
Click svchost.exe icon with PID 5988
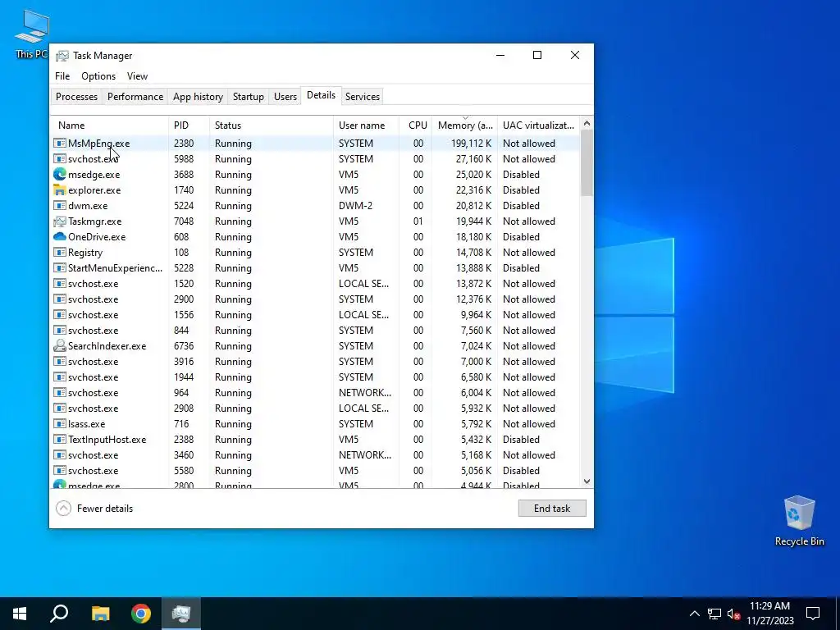59,158
